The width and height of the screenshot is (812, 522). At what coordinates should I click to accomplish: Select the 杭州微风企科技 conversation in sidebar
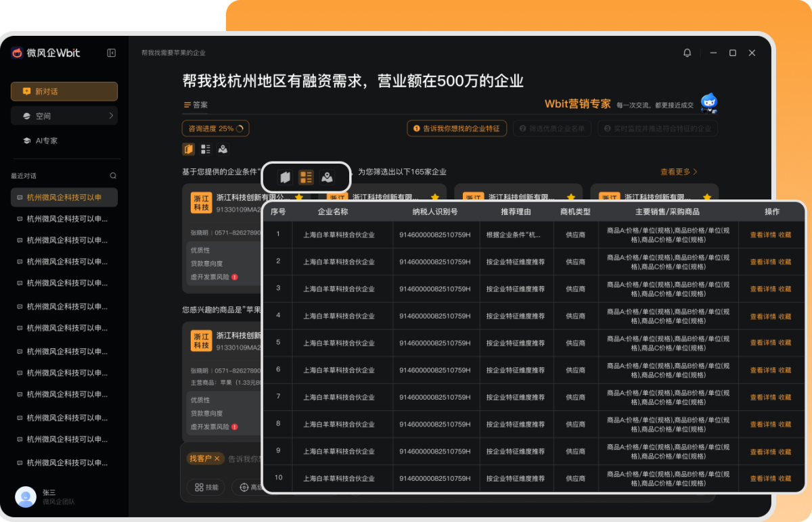tap(64, 197)
